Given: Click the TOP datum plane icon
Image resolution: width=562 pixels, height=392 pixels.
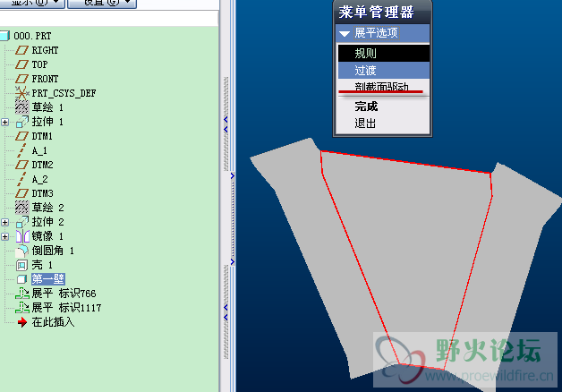Looking at the screenshot, I should 21,64.
